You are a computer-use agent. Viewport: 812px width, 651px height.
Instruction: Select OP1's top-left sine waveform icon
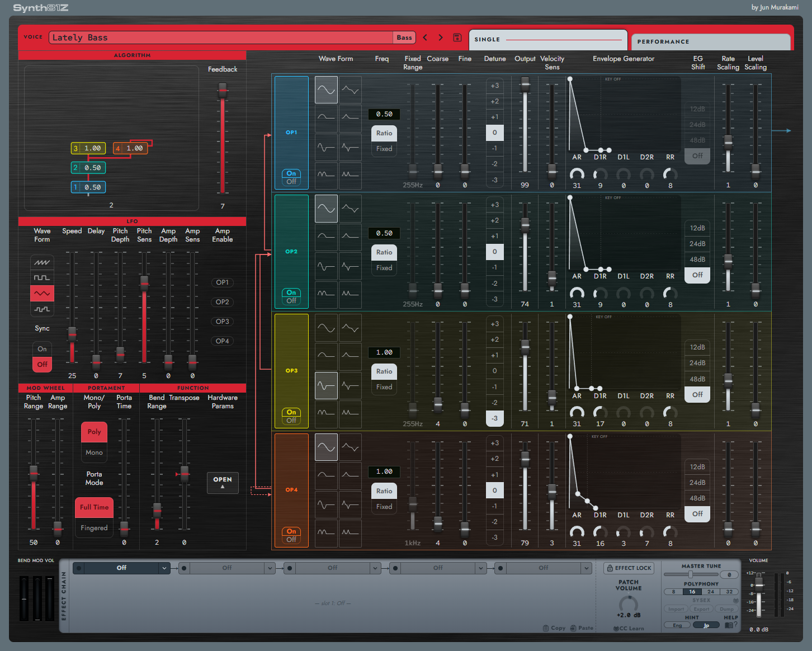click(326, 89)
